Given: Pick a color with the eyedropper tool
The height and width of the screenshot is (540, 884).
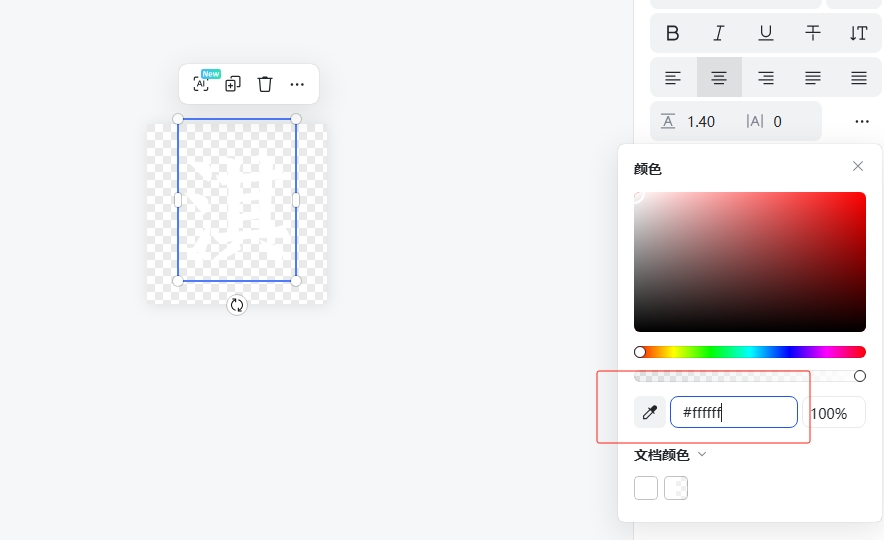Looking at the screenshot, I should (650, 412).
